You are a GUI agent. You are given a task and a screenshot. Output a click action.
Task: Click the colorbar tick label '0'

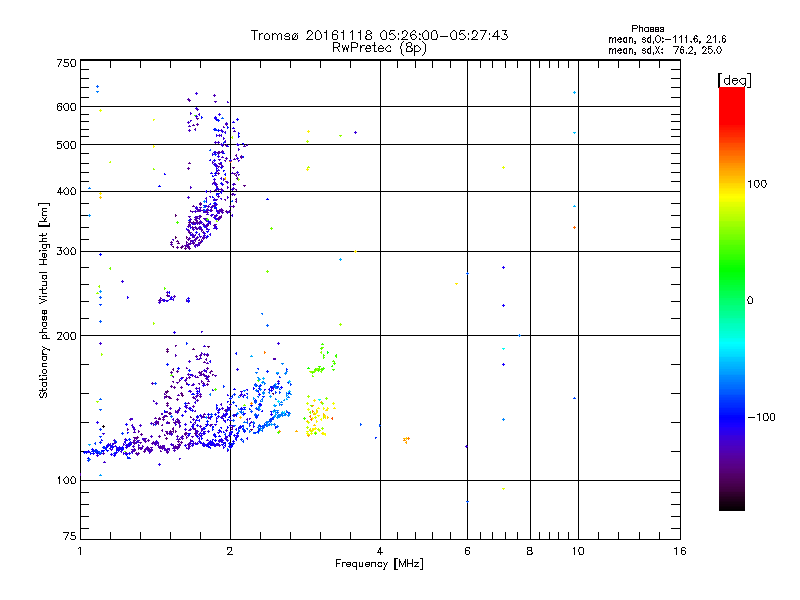pyautogui.click(x=750, y=300)
